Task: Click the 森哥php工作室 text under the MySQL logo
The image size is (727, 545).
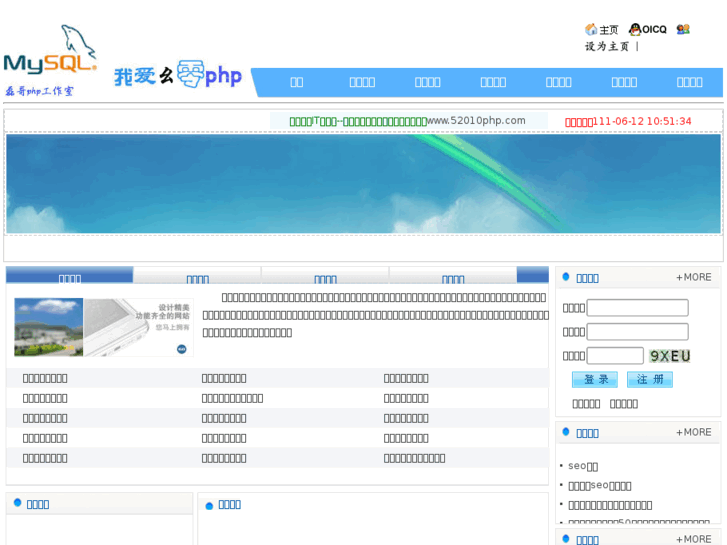Action: [x=39, y=91]
